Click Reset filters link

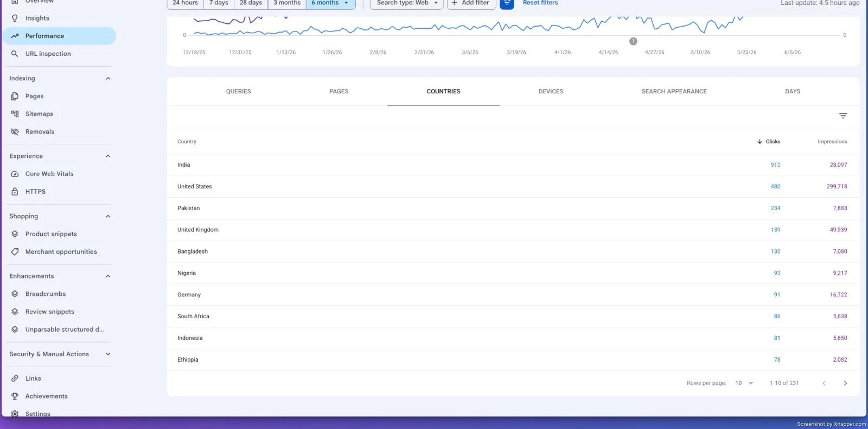(x=540, y=3)
